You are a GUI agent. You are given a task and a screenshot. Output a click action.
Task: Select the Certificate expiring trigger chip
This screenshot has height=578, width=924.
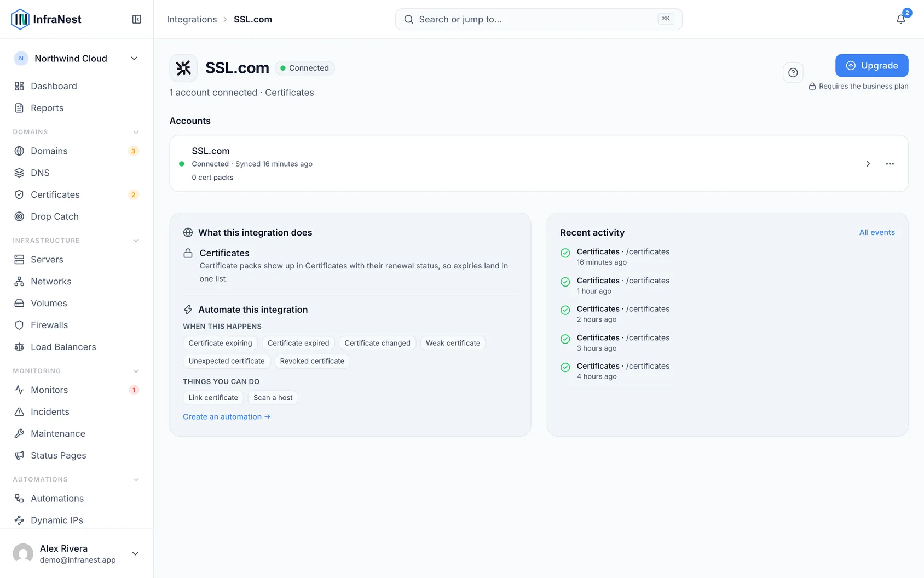pos(221,343)
